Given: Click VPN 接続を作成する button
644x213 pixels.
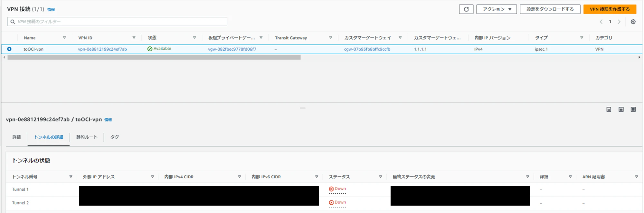Looking at the screenshot, I should click(610, 9).
